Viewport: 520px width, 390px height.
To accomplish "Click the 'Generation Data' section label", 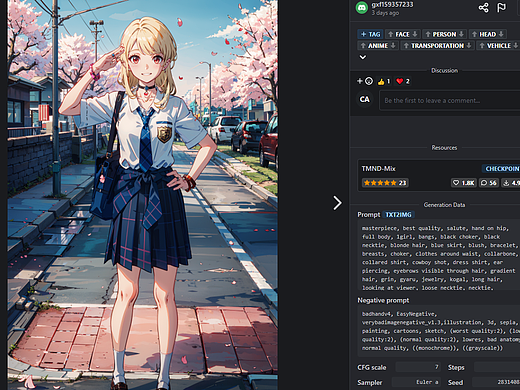I will pyautogui.click(x=444, y=205).
